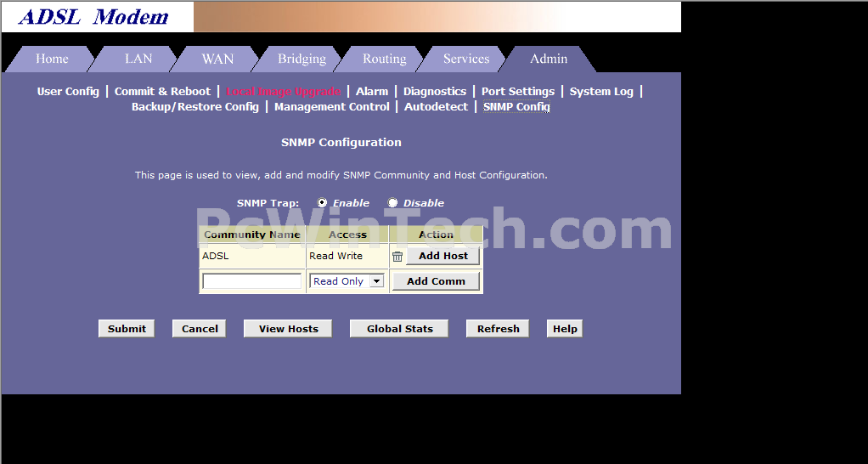The width and height of the screenshot is (868, 464).
Task: Go to Autodetect page
Action: 436,107
